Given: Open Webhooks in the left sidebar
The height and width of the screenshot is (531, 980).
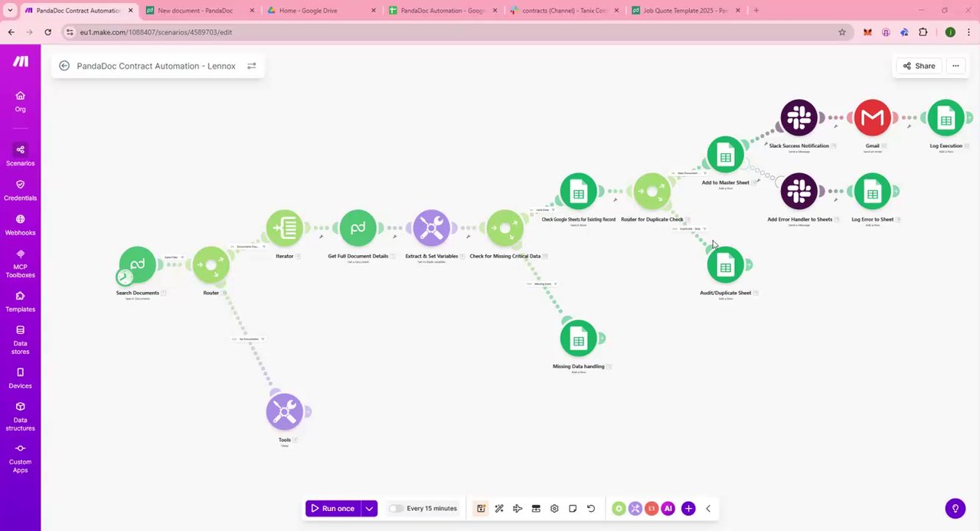Looking at the screenshot, I should [x=21, y=225].
